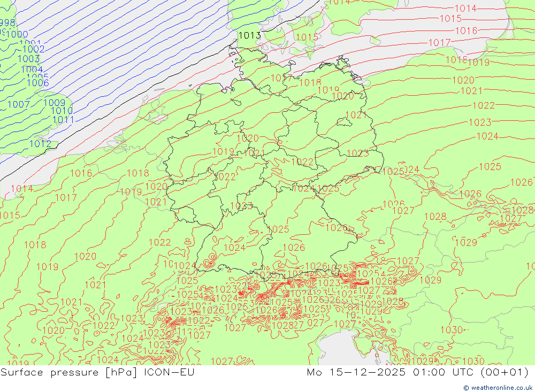Click the blue '1000' isobar label
The width and height of the screenshot is (535, 392).
pyautogui.click(x=17, y=34)
